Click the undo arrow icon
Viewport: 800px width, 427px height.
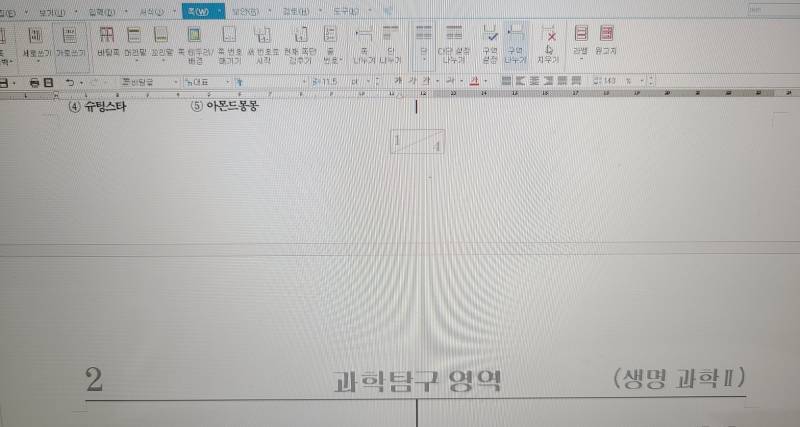tap(70, 83)
